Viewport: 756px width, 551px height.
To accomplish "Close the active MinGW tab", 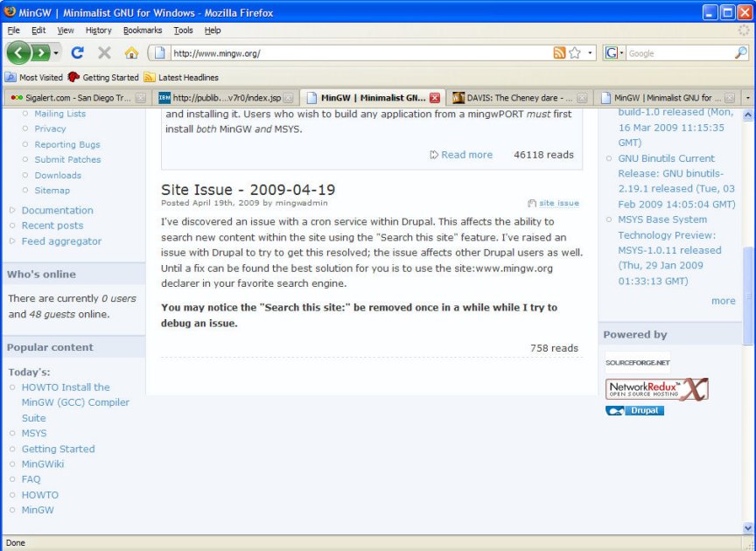I will coord(435,98).
